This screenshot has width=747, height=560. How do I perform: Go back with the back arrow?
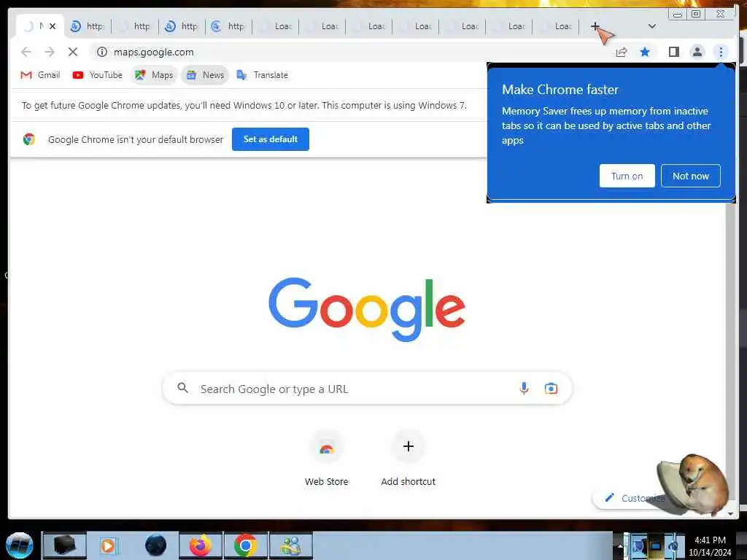(26, 52)
